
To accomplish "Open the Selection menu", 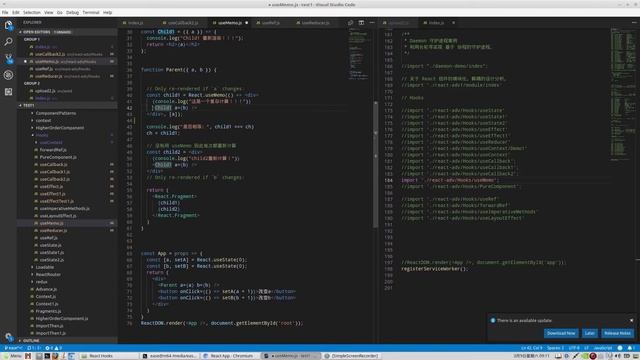I will pos(31,13).
